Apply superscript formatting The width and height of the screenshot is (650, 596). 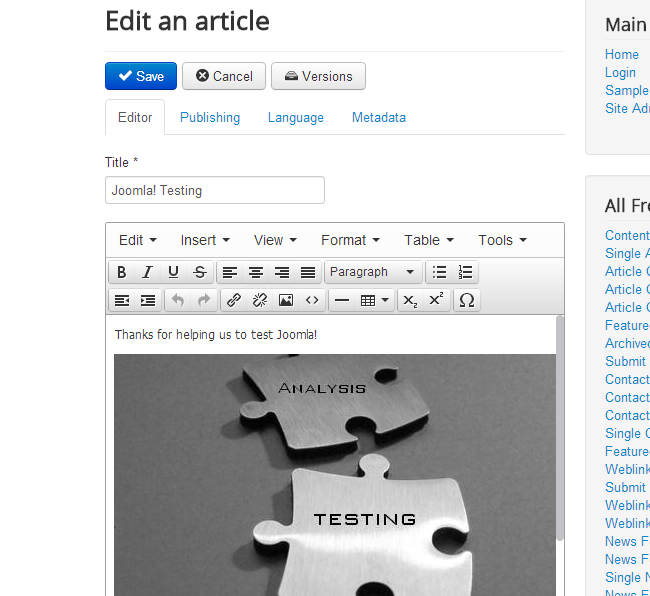pos(436,300)
